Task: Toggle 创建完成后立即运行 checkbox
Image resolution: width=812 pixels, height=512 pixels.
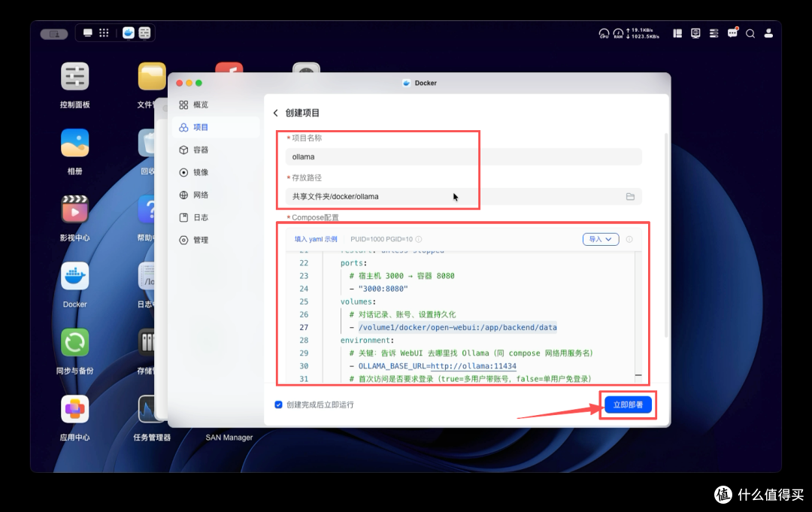Action: (x=279, y=404)
